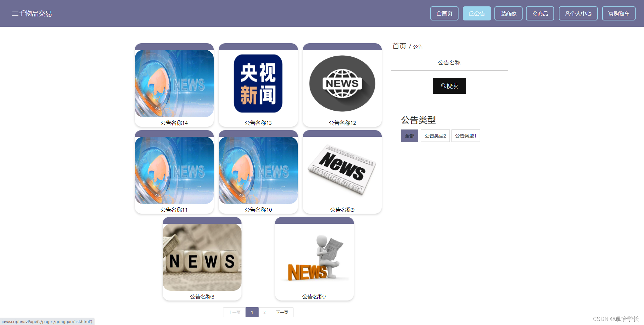Open the 购物车 shopping cart

[x=619, y=13]
